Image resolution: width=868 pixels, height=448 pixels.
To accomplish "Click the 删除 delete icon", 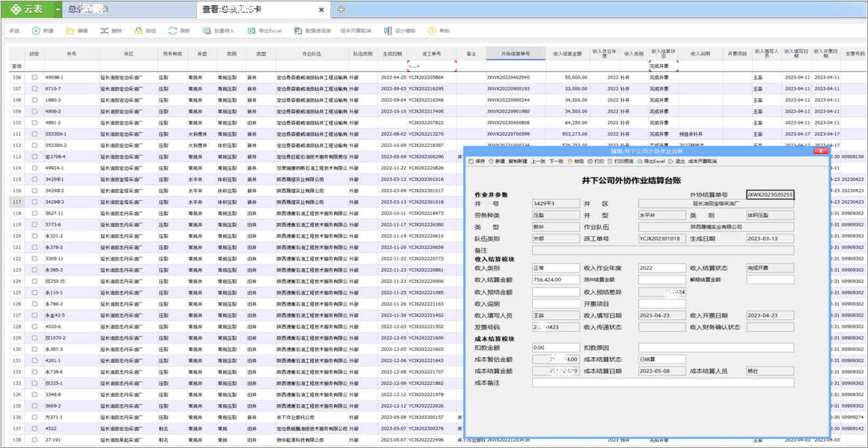I will pos(103,31).
